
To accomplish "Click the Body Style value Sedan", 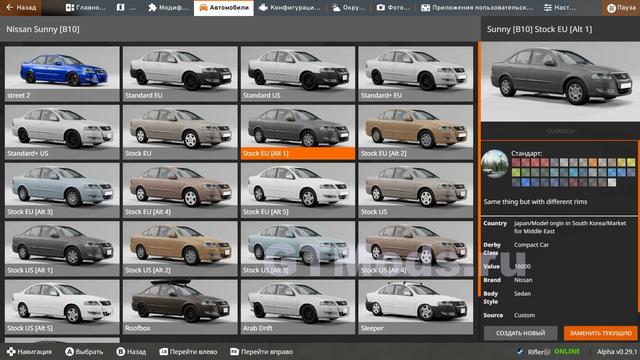I will [x=522, y=293].
